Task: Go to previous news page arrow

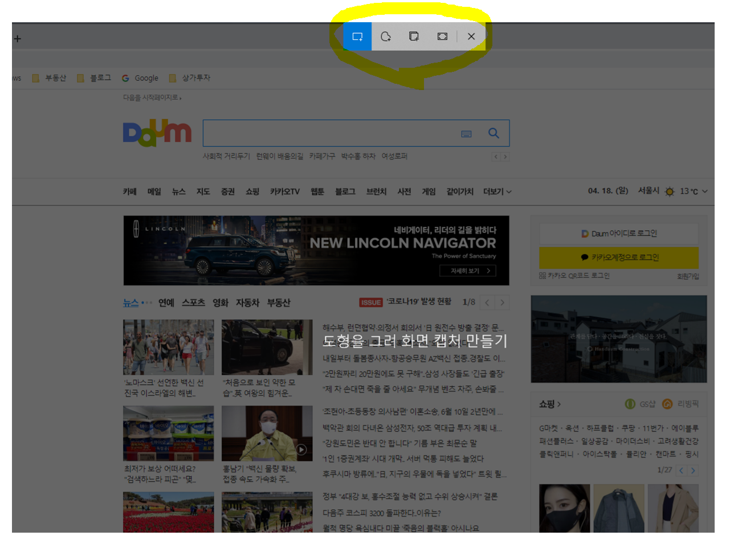Action: (x=487, y=303)
